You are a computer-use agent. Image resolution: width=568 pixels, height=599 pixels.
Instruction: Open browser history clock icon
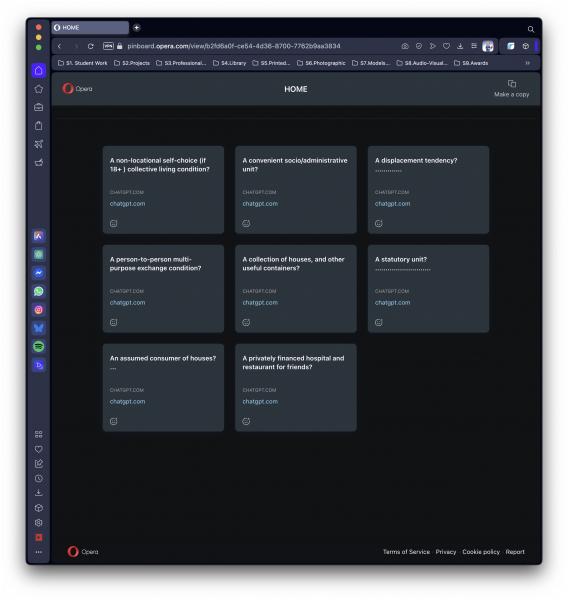[x=39, y=478]
